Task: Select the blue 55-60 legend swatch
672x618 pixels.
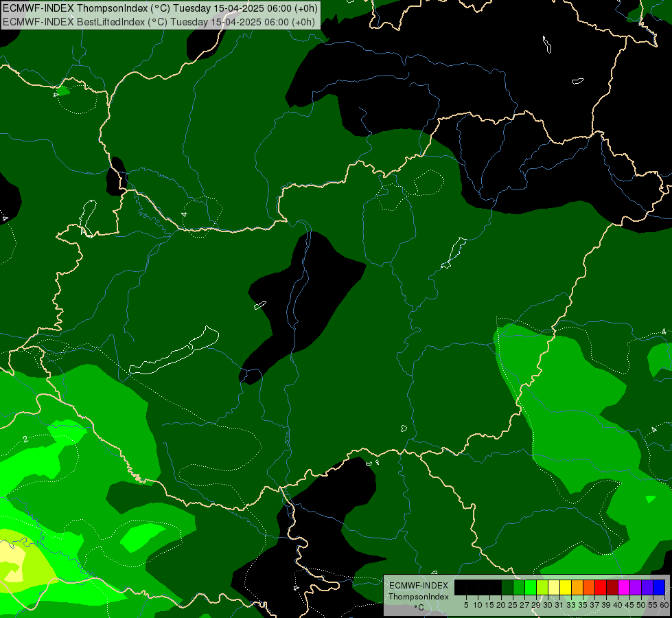Action: [659, 587]
